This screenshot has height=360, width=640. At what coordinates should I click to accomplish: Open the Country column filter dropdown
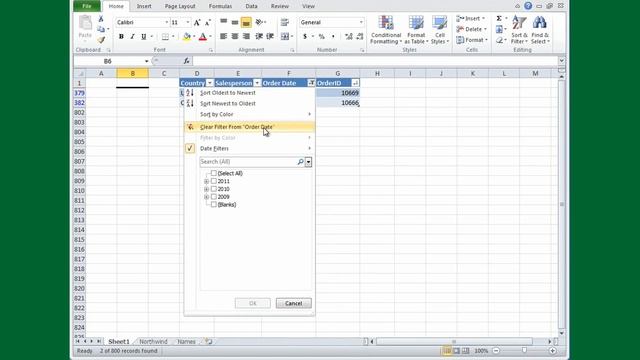coord(209,83)
